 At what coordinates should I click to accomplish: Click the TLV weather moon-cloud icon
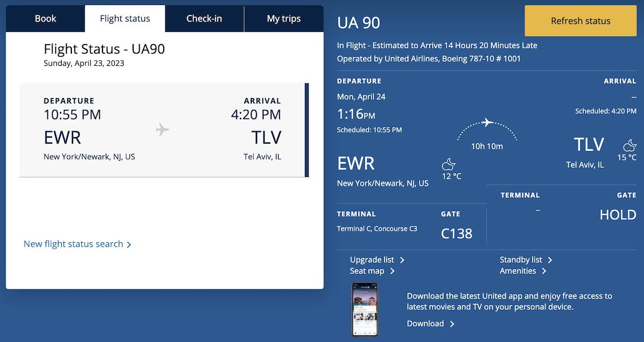click(x=630, y=145)
